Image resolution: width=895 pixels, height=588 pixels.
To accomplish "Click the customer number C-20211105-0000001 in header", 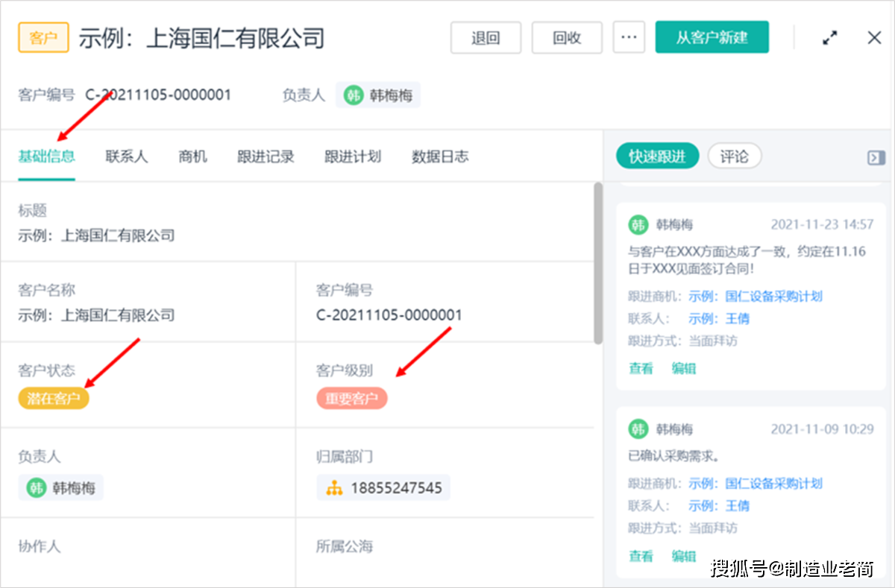I will pos(158,95).
